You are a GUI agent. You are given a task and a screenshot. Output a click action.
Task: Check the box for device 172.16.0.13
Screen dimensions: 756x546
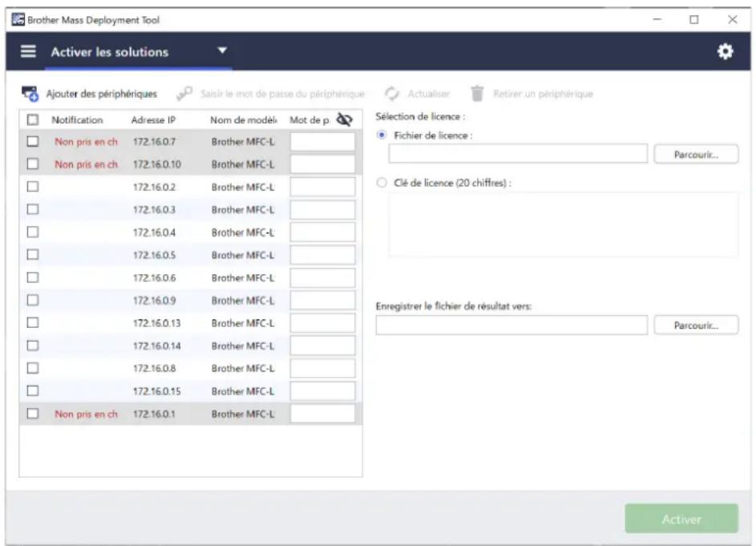32,322
